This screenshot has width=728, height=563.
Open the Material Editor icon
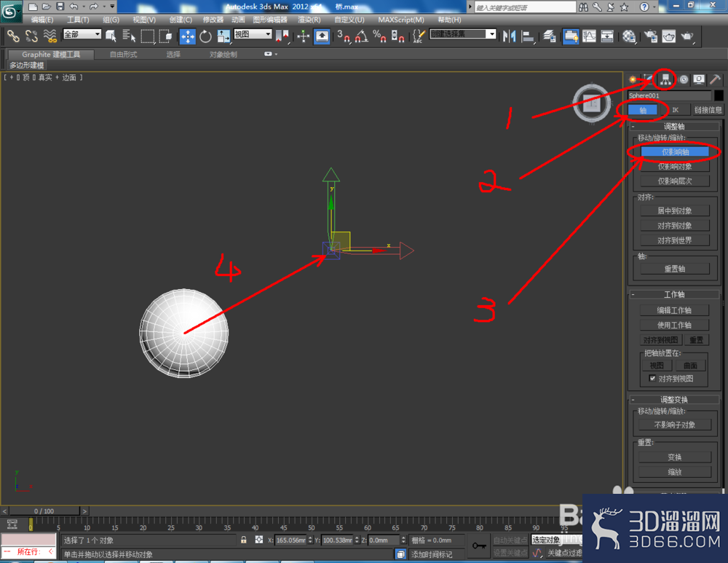[x=629, y=36]
